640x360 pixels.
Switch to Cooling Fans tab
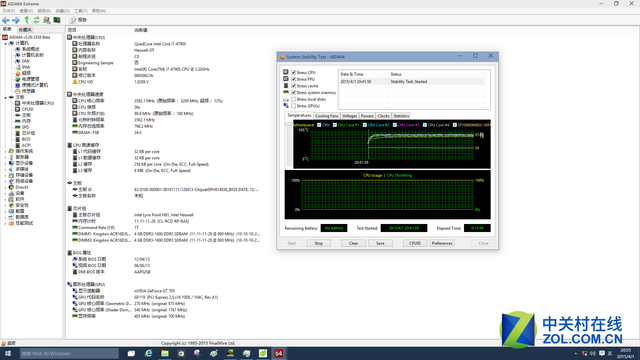click(x=327, y=116)
